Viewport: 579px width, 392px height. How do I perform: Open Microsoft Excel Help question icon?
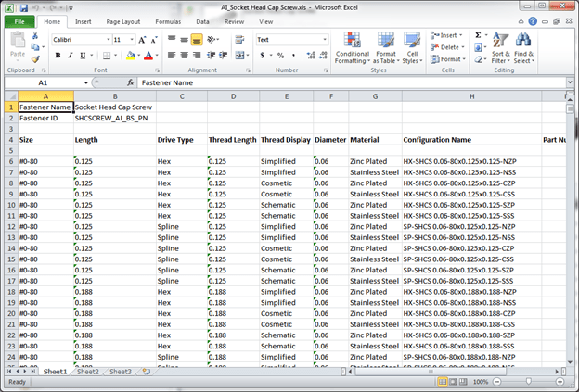533,21
